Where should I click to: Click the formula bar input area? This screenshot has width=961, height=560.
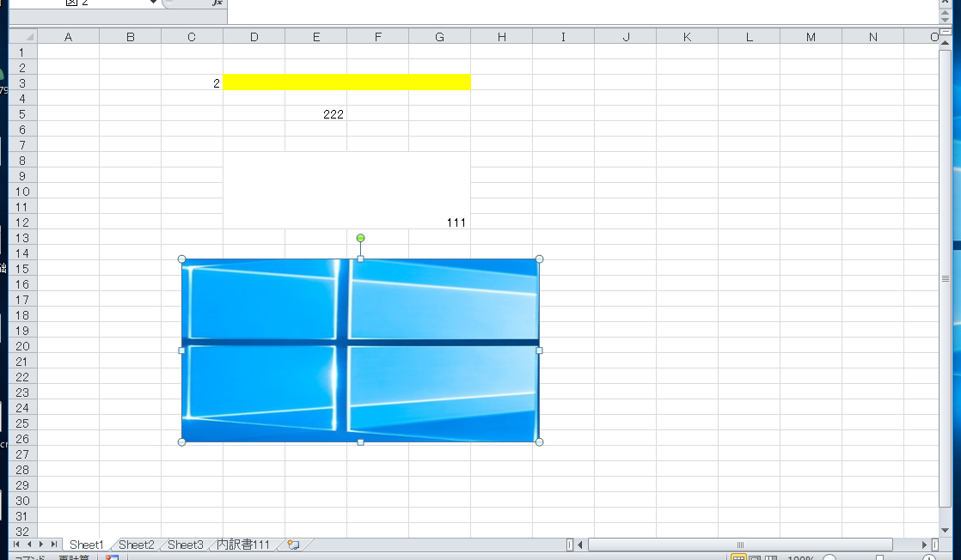[x=582, y=11]
